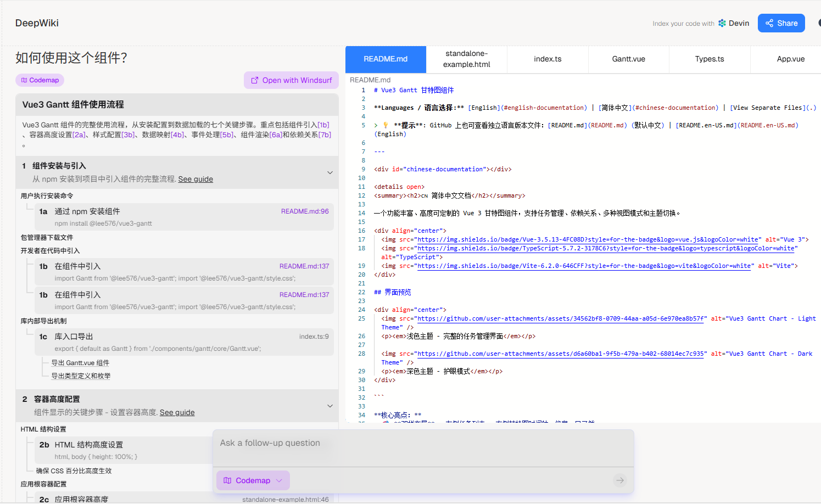Image resolution: width=821 pixels, height=504 pixels.
Task: Open the standalone-example.html tab
Action: [467, 59]
